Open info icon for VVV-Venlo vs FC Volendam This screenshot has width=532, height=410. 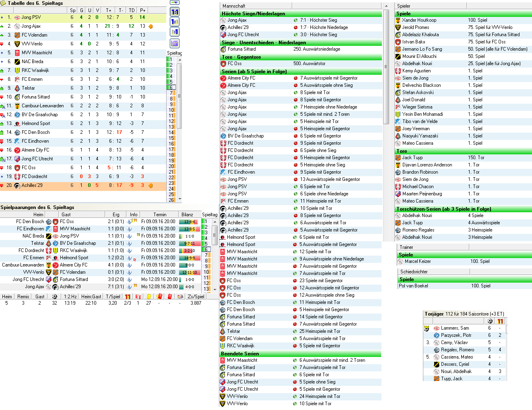pos(130,272)
